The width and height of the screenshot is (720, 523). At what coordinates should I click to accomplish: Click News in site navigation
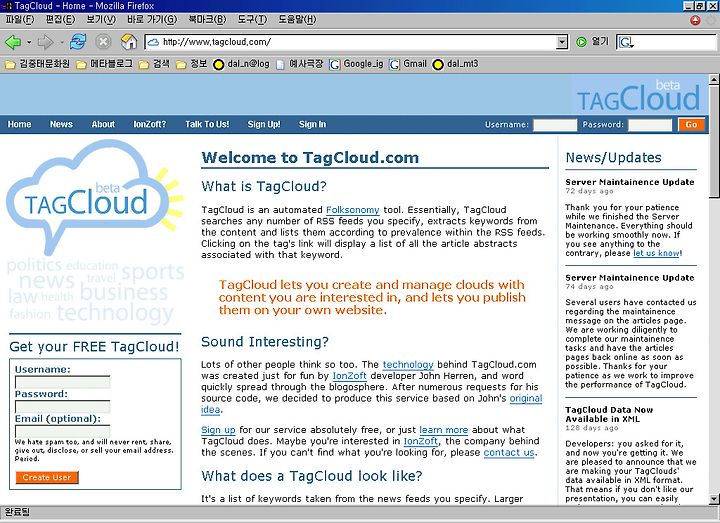coord(61,124)
